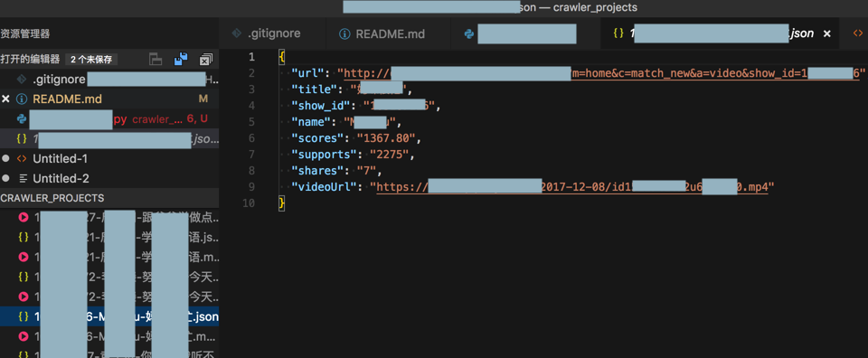The width and height of the screenshot is (868, 358).
Task: Select .gitignore in open editors list
Action: coord(109,80)
